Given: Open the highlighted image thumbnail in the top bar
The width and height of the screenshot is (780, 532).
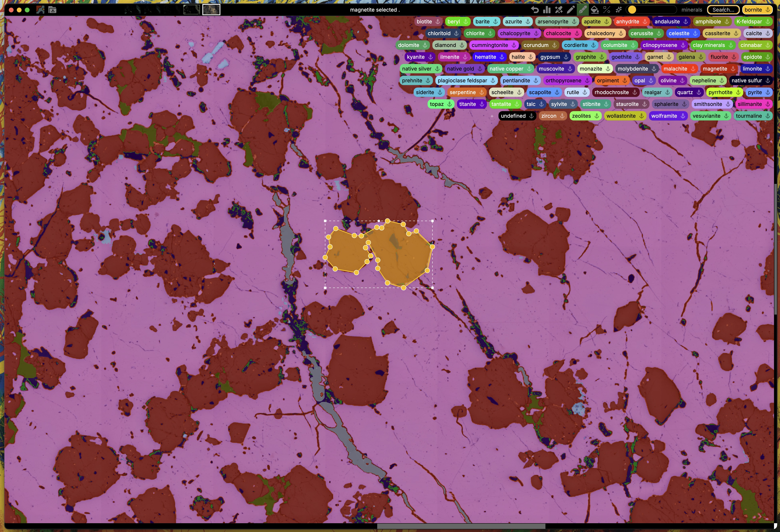Looking at the screenshot, I should pyautogui.click(x=211, y=10).
